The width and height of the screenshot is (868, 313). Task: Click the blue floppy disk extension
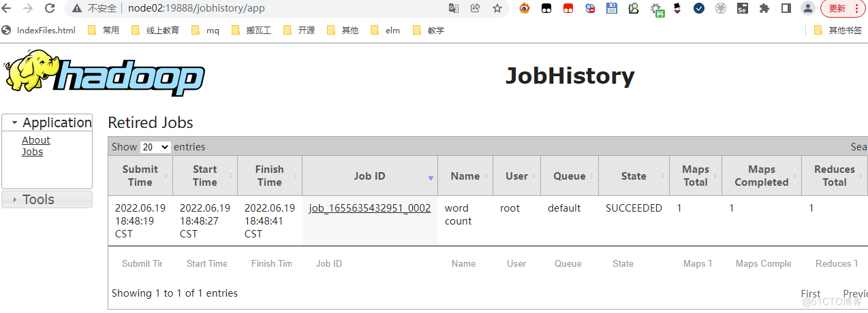[x=612, y=9]
